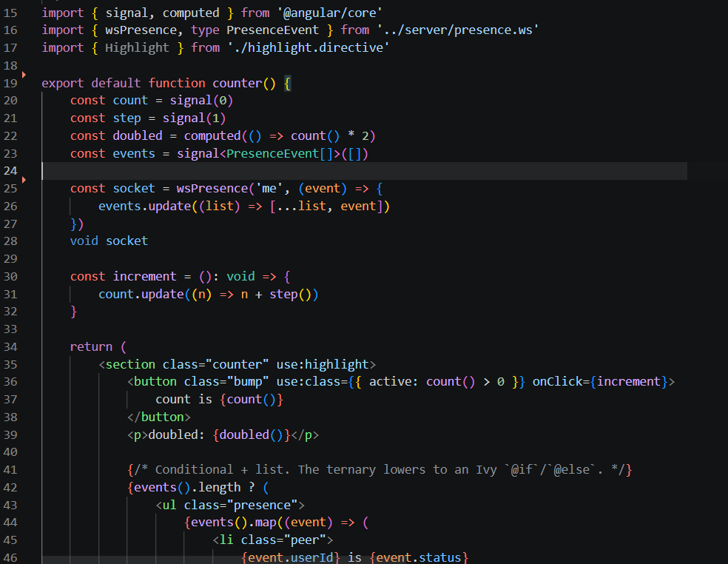Click the Highlight identifier on line 17
The image size is (728, 564).
pyautogui.click(x=137, y=48)
